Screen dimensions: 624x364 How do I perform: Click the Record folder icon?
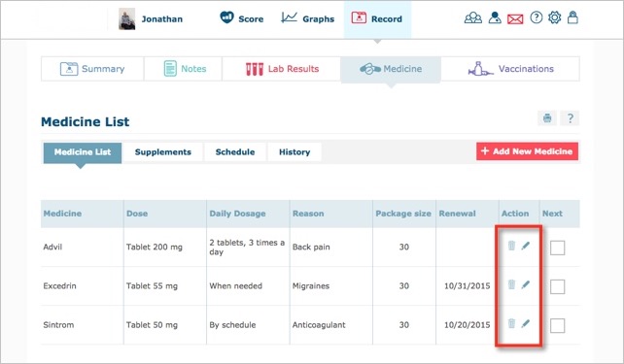pyautogui.click(x=359, y=17)
